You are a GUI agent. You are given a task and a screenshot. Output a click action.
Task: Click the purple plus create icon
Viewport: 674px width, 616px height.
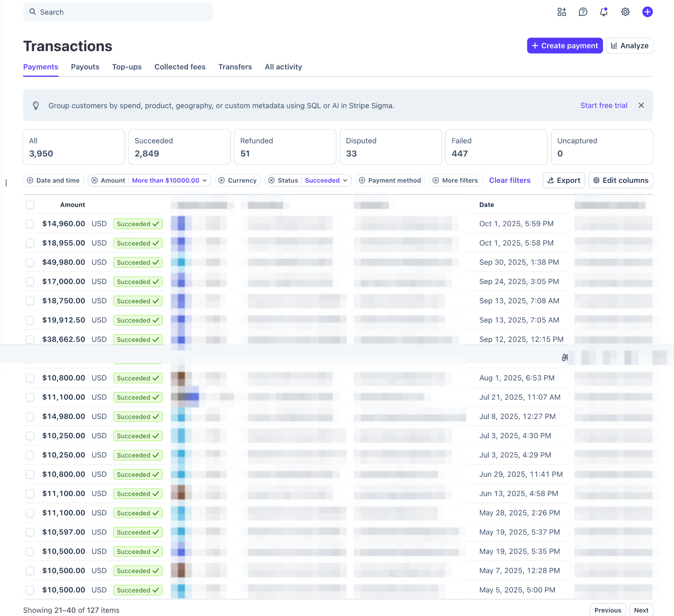point(647,12)
